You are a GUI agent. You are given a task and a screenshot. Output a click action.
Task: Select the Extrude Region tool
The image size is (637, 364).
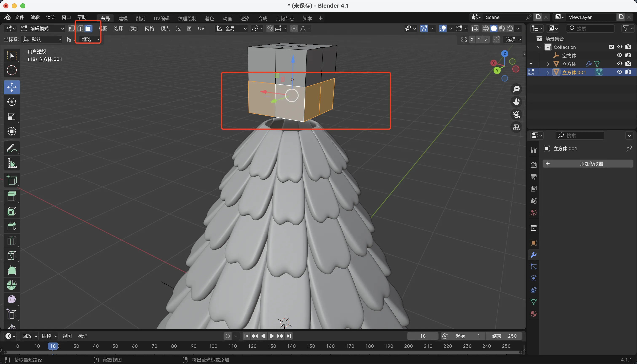tap(12, 196)
